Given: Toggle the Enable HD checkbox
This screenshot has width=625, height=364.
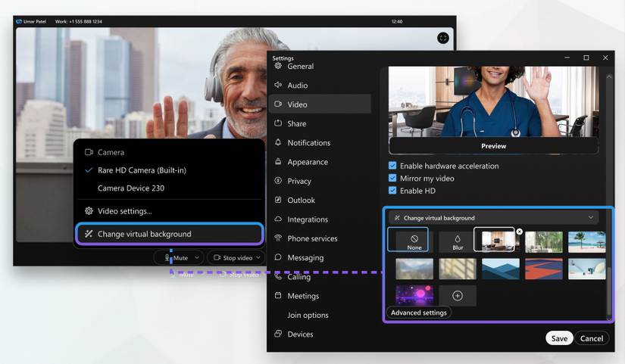Looking at the screenshot, I should tap(392, 191).
